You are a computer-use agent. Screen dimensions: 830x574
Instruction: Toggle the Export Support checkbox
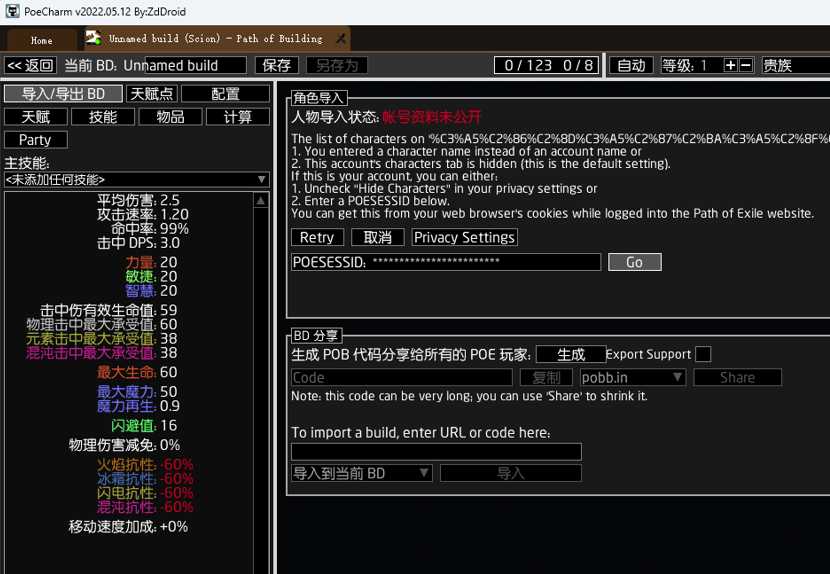pyautogui.click(x=703, y=354)
